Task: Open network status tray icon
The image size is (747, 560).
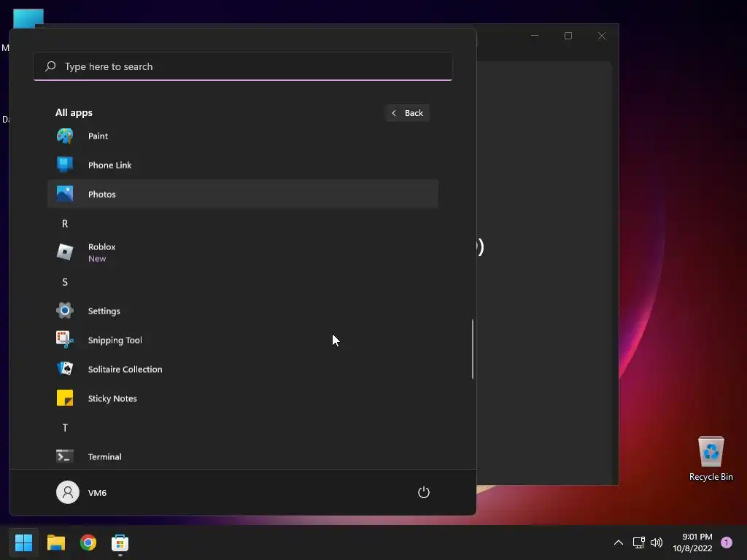Action: point(638,542)
